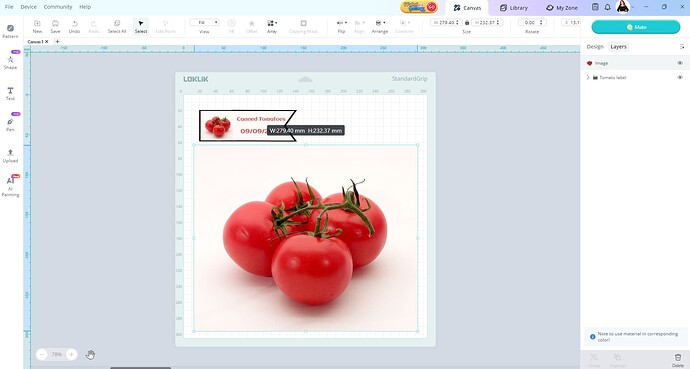Viewport: 690px width, 369px height.
Task: Click Select All in the toolbar
Action: click(117, 26)
